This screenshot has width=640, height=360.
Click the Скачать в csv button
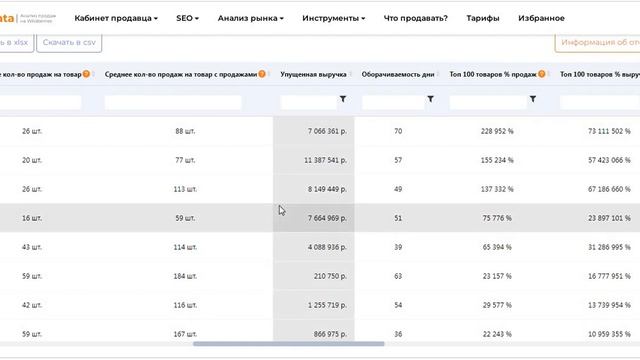[x=69, y=42]
